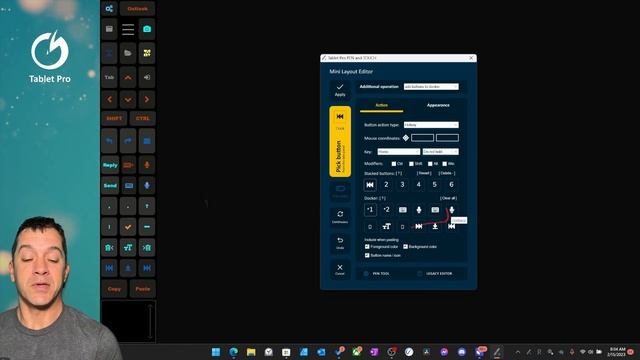Click the folder icon in side panel
Screen dimensions: 640x360
tap(128, 53)
